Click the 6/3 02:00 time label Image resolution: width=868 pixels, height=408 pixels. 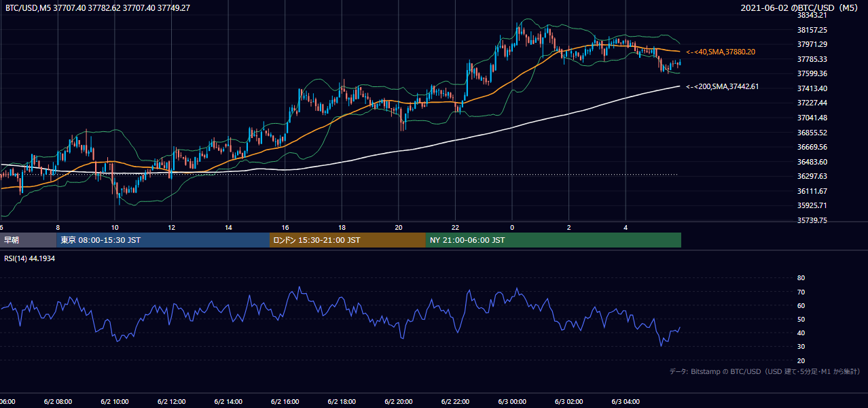(569, 402)
